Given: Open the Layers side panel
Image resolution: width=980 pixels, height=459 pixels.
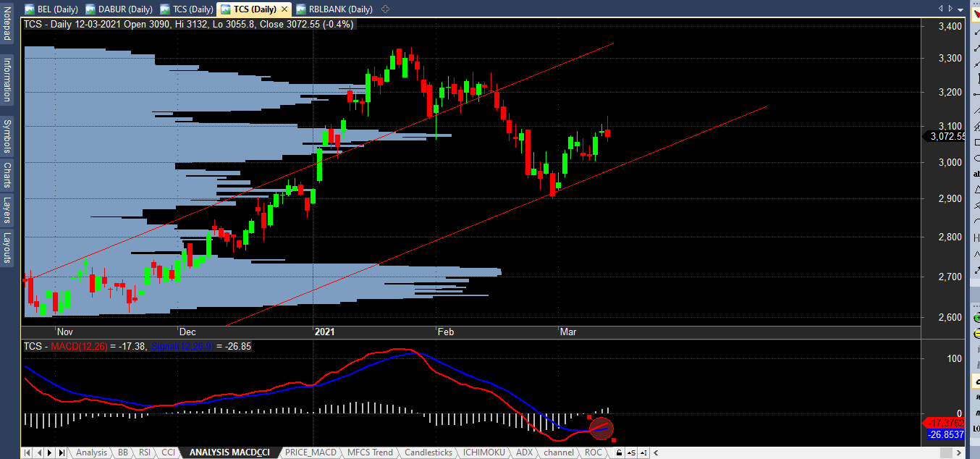Looking at the screenshot, I should 7,210.
